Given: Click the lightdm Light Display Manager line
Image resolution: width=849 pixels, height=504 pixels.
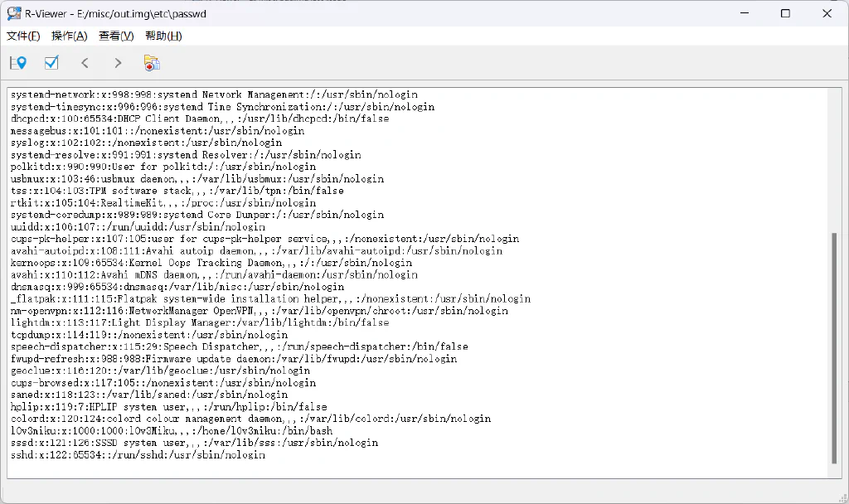Looking at the screenshot, I should (x=200, y=322).
